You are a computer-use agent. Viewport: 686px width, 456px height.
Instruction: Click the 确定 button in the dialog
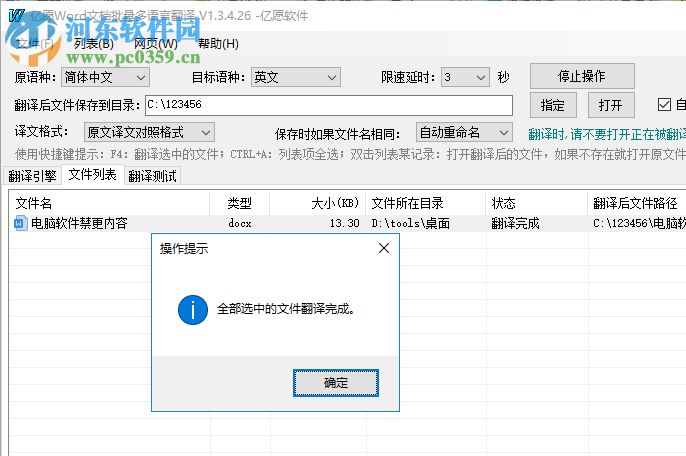336,383
